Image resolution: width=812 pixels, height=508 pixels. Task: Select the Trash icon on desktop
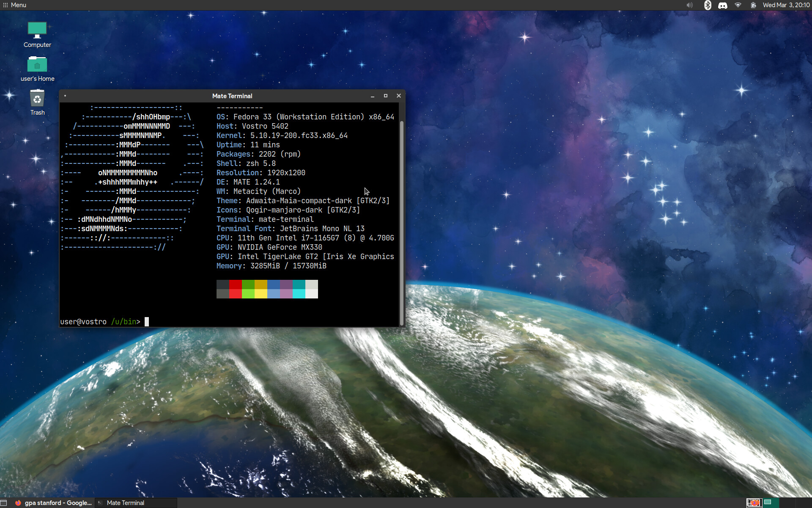(37, 102)
